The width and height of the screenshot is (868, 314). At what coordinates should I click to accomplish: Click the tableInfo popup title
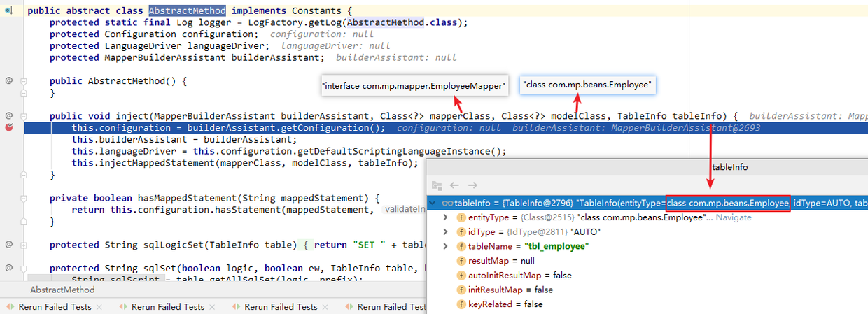tap(729, 167)
